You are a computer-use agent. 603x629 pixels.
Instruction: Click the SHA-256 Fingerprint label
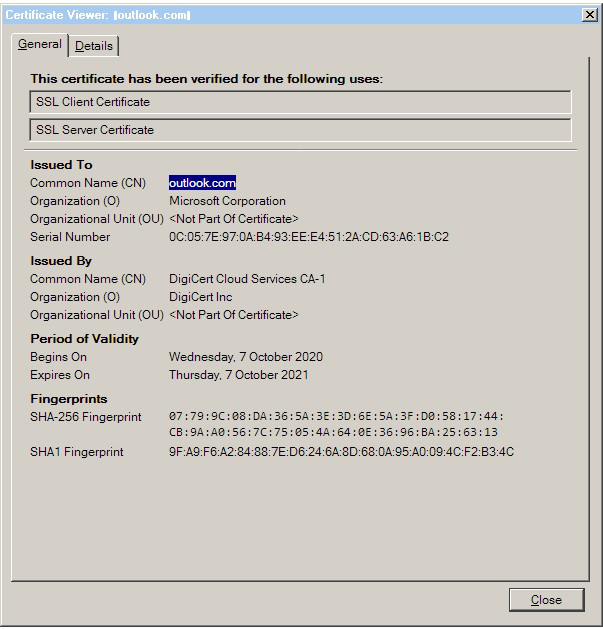[x=86, y=417]
